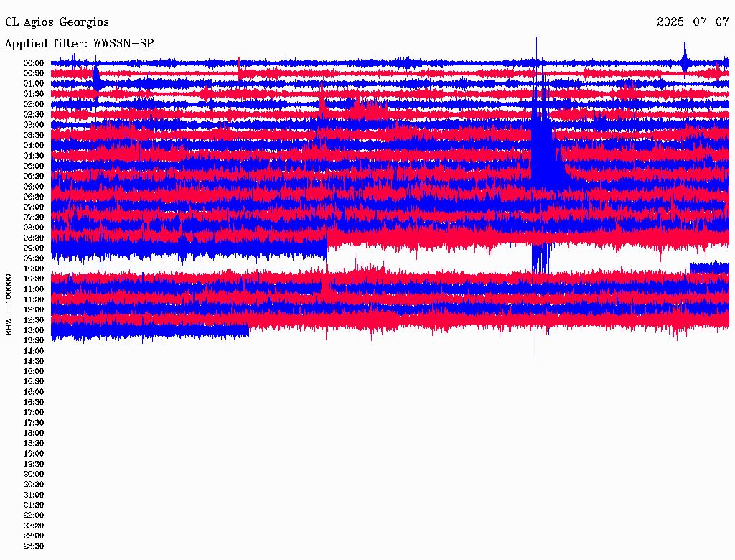Screen dimensions: 735x560
Task: Select the 21:30 time label
Action: tap(34, 505)
